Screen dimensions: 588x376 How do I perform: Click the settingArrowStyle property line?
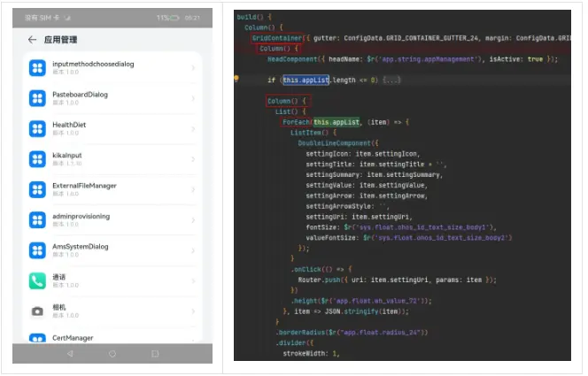pyautogui.click(x=349, y=207)
